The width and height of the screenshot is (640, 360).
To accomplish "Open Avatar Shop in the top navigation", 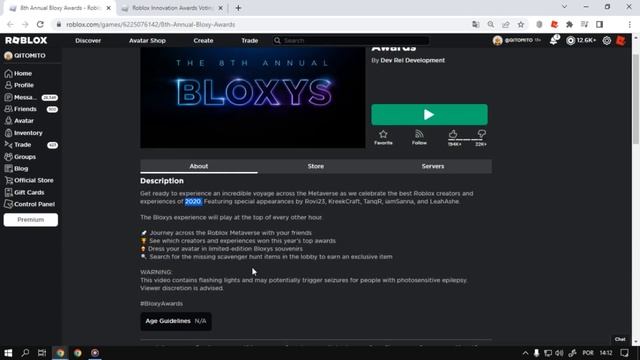I will tap(147, 41).
